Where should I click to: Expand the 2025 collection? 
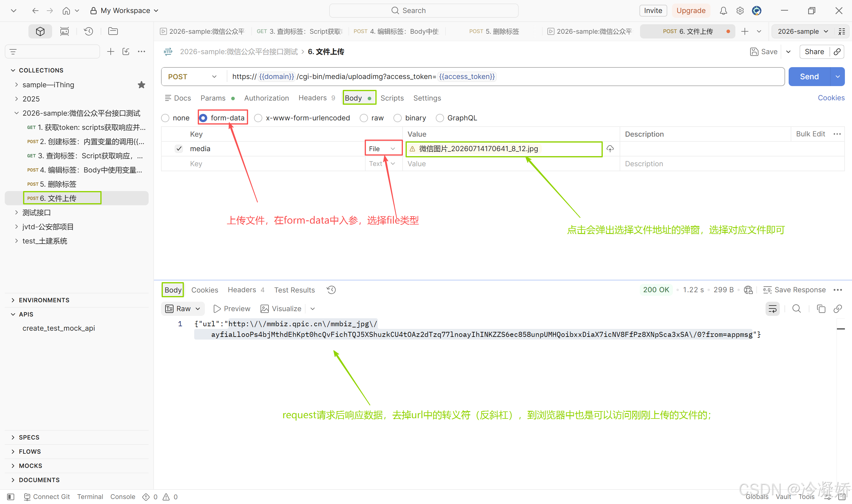(x=16, y=99)
